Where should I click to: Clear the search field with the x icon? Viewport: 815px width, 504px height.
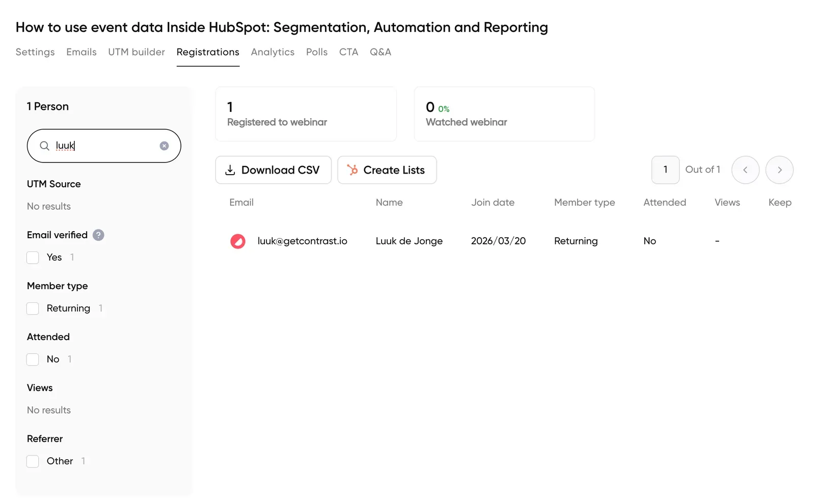point(164,146)
